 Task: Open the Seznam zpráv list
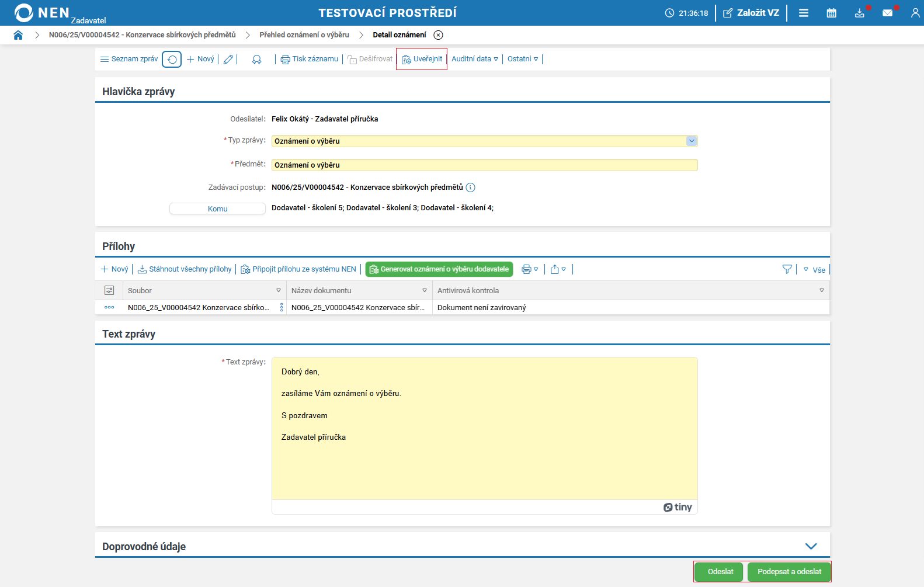point(129,59)
